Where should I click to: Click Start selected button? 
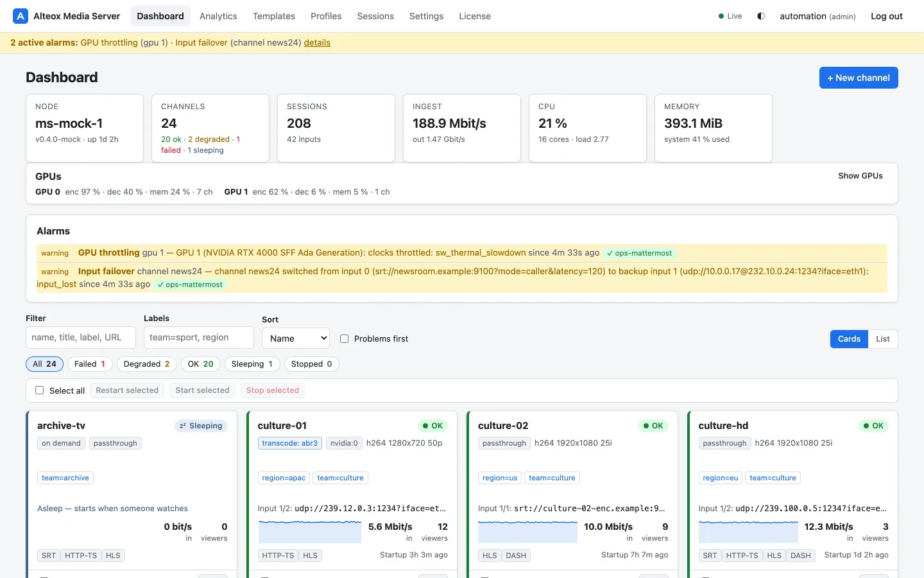pos(202,390)
